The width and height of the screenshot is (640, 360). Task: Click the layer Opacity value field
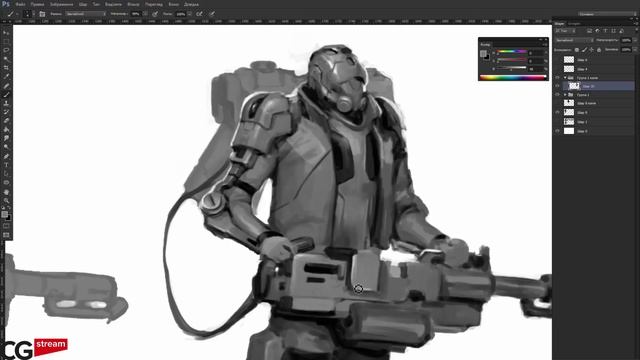tap(626, 40)
